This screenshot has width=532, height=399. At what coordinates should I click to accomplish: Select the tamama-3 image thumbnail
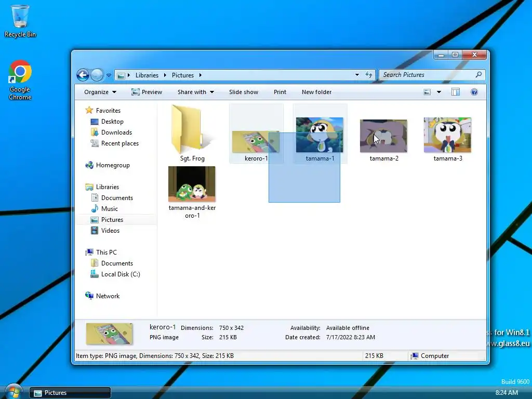point(447,135)
